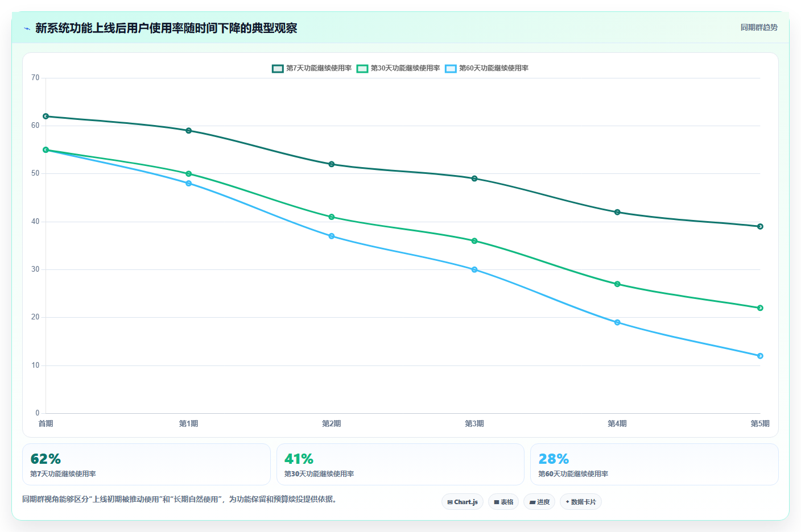Click the 第7天功能继续使用率 legend text
801x532 pixels.
pos(319,68)
